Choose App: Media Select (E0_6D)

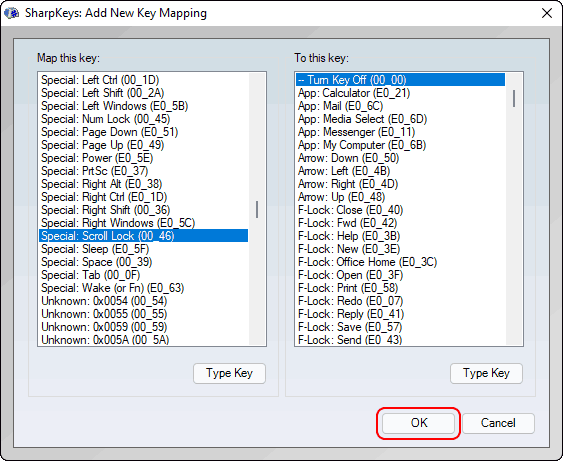(x=400, y=119)
